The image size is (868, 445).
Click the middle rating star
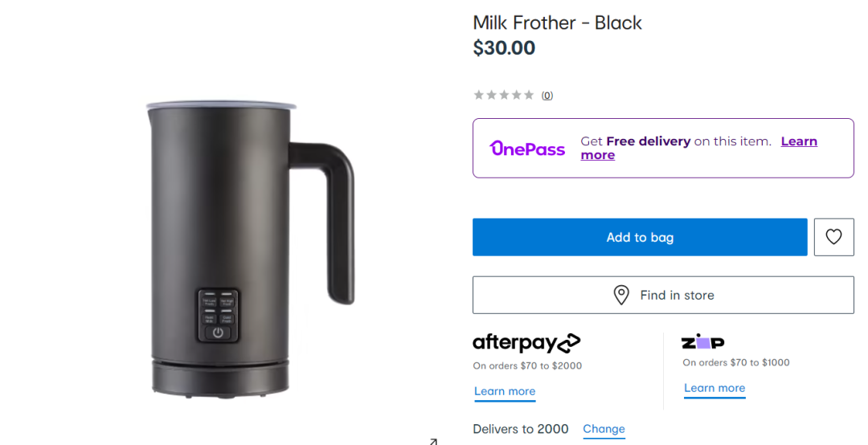pos(504,95)
